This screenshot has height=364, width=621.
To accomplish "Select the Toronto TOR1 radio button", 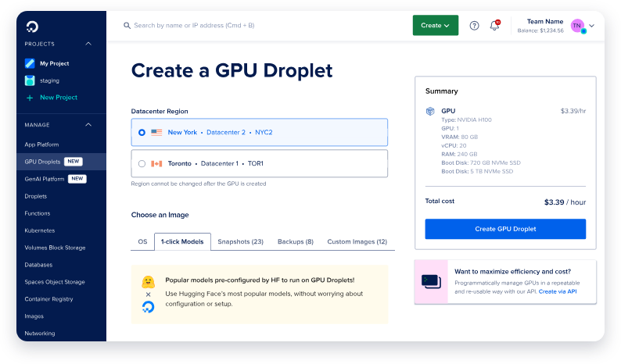I will click(x=142, y=163).
